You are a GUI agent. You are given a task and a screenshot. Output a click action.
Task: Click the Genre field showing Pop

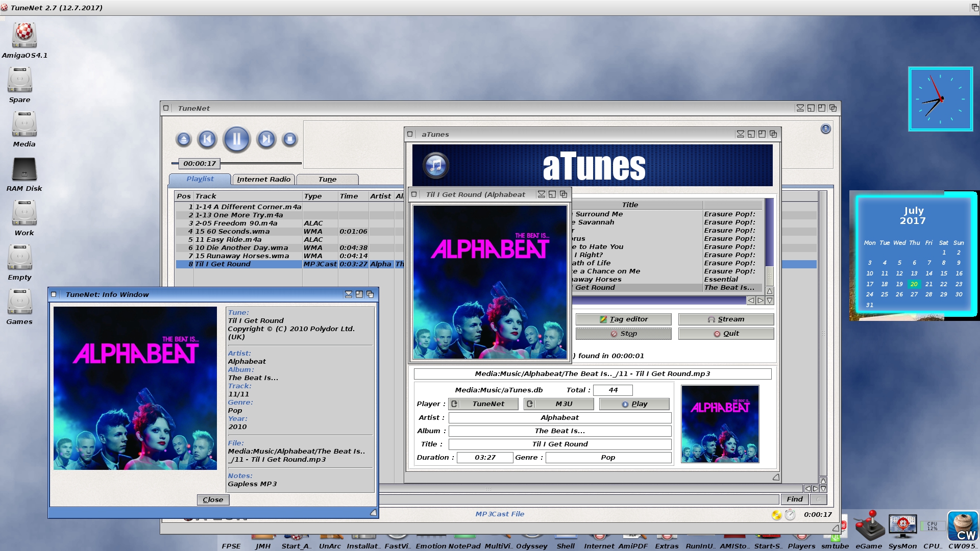click(608, 458)
